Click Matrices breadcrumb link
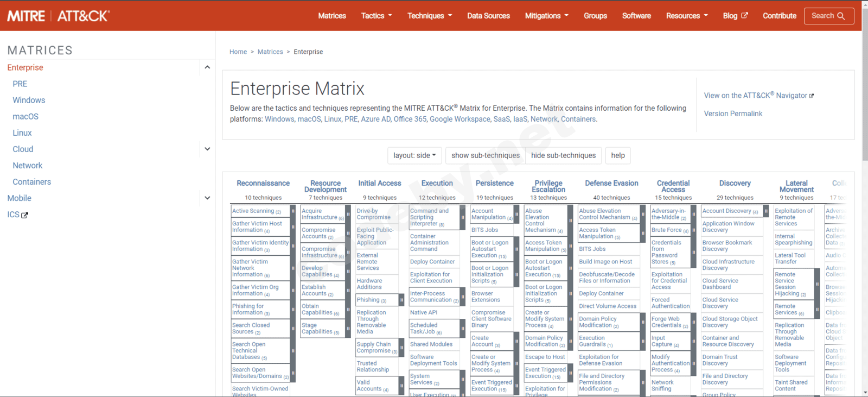Screen dimensions: 868x397 pos(270,52)
